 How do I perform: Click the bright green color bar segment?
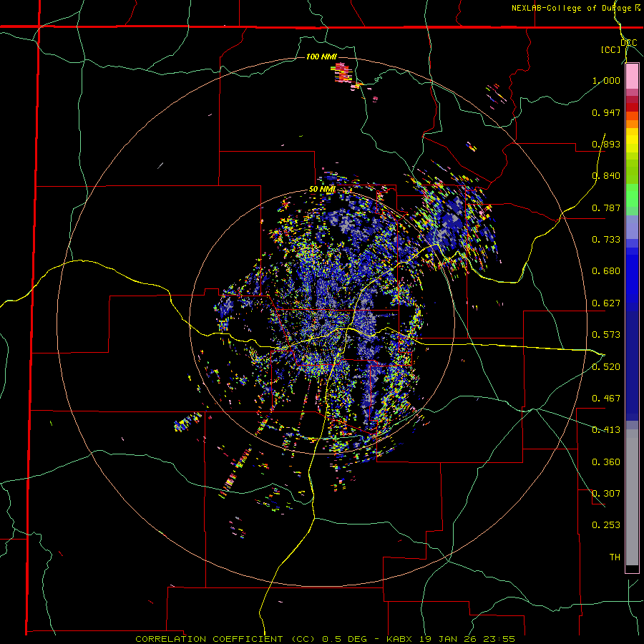632,195
